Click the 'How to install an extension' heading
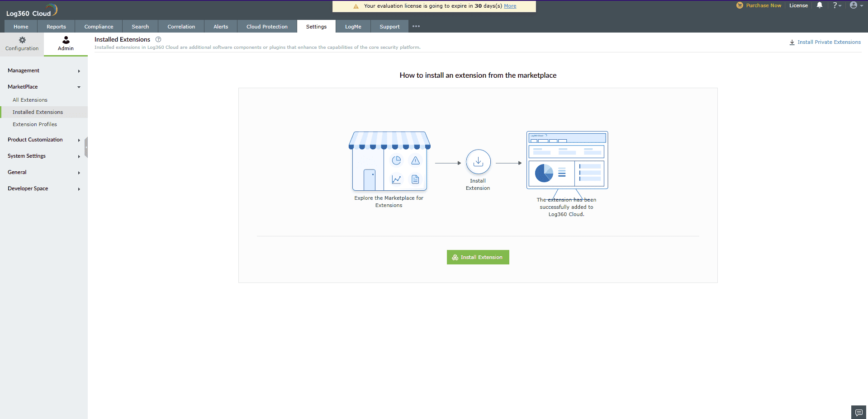The height and width of the screenshot is (419, 868). point(478,75)
